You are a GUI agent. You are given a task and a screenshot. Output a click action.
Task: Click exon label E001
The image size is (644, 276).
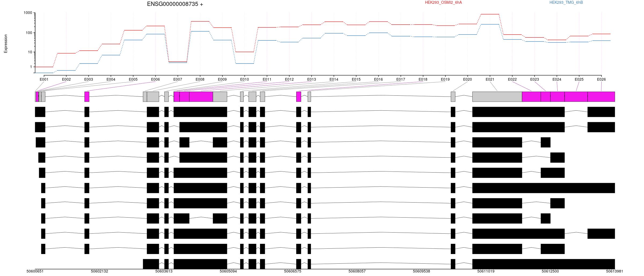tap(44, 79)
